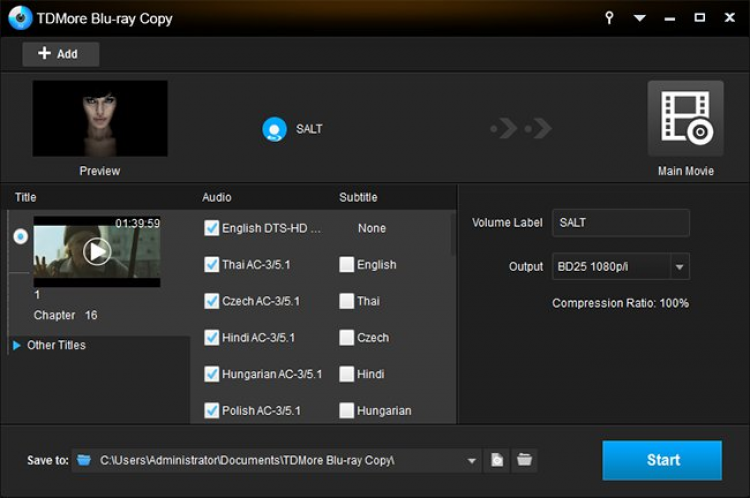Maximize the TDMore window
This screenshot has width=750, height=498.
point(699,18)
